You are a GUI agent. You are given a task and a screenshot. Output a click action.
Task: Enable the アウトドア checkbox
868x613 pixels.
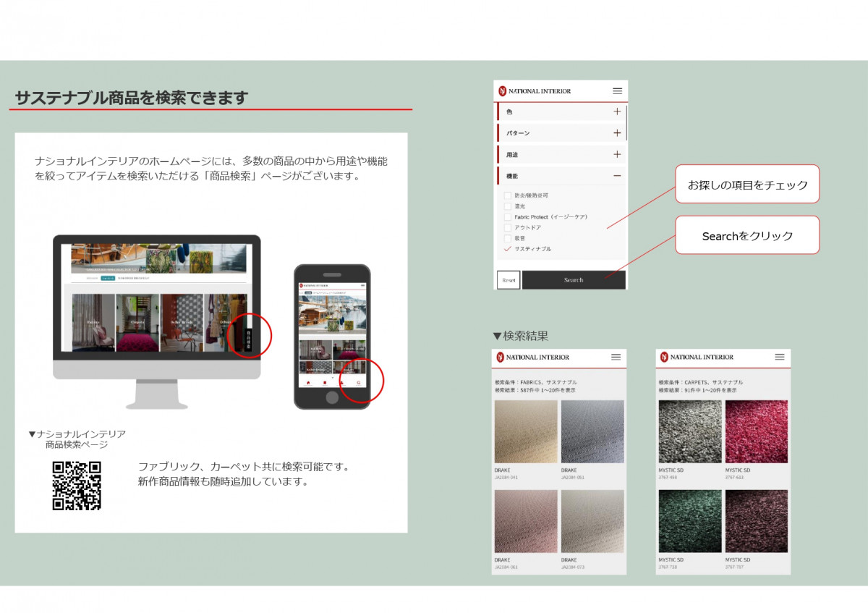(x=508, y=228)
